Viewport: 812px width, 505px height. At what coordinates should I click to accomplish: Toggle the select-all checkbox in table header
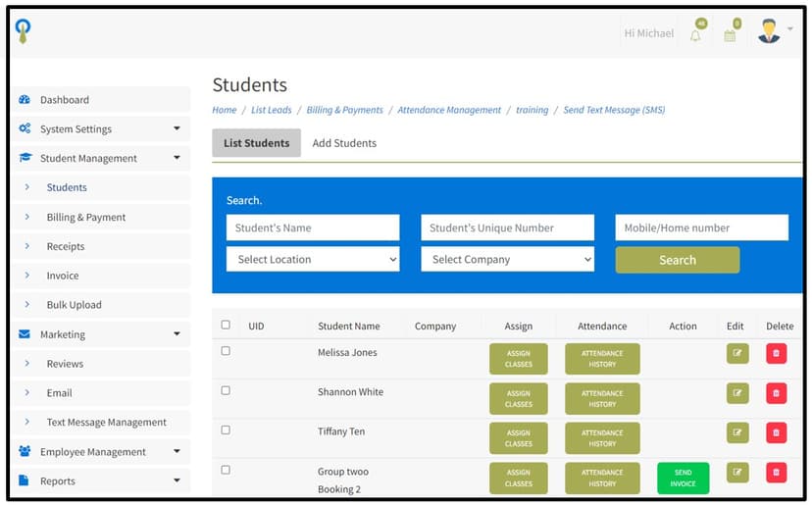226,325
